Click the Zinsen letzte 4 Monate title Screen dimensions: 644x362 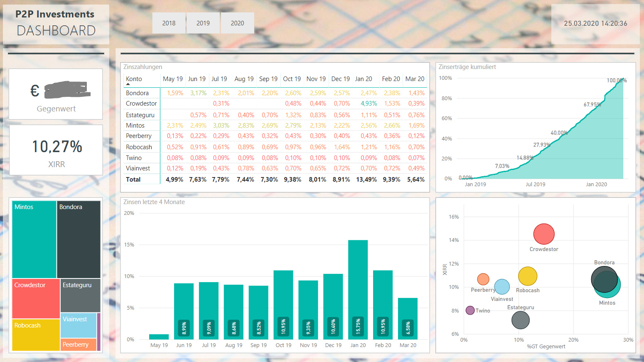tap(154, 202)
